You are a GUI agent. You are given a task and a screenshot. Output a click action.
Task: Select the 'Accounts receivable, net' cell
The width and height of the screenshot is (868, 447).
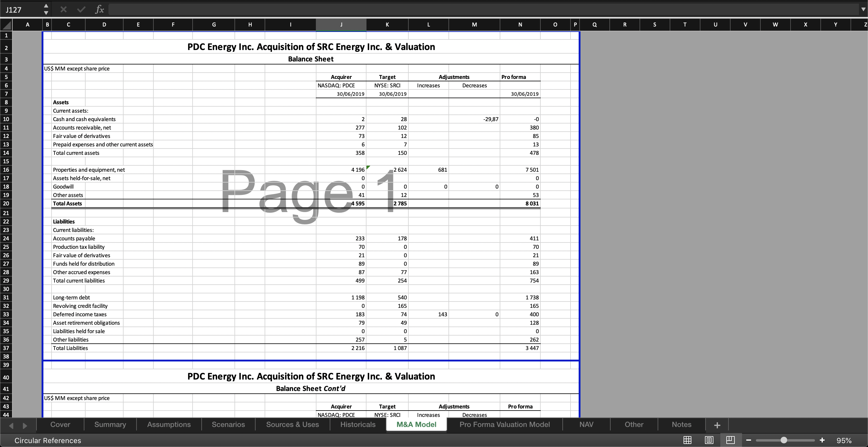(82, 128)
